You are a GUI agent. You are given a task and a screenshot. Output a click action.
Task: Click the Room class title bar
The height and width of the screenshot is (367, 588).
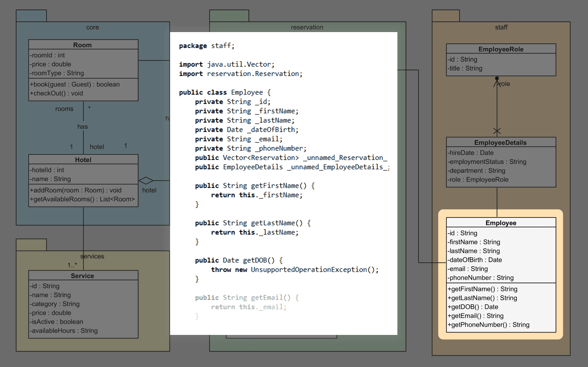[x=83, y=45]
